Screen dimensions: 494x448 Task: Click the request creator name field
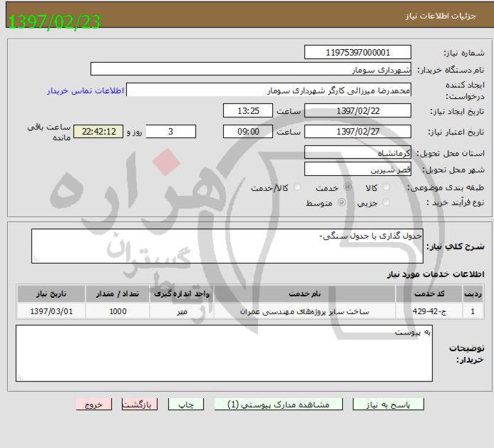tap(269, 90)
